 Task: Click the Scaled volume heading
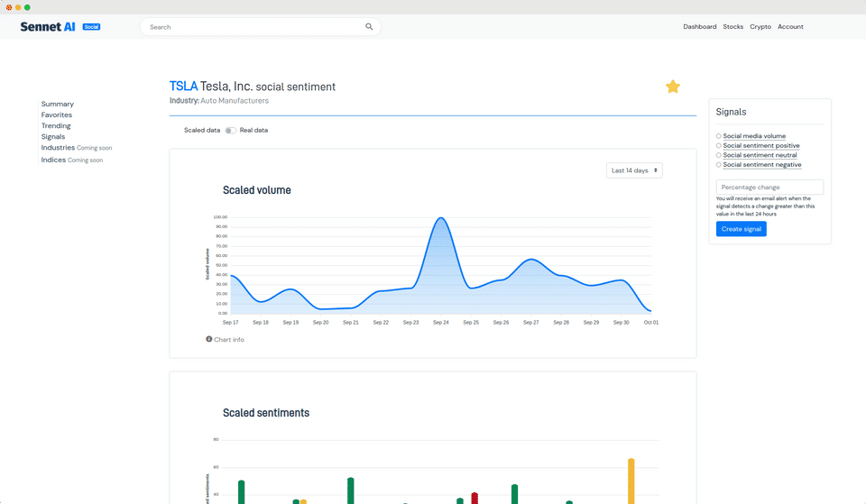click(257, 190)
